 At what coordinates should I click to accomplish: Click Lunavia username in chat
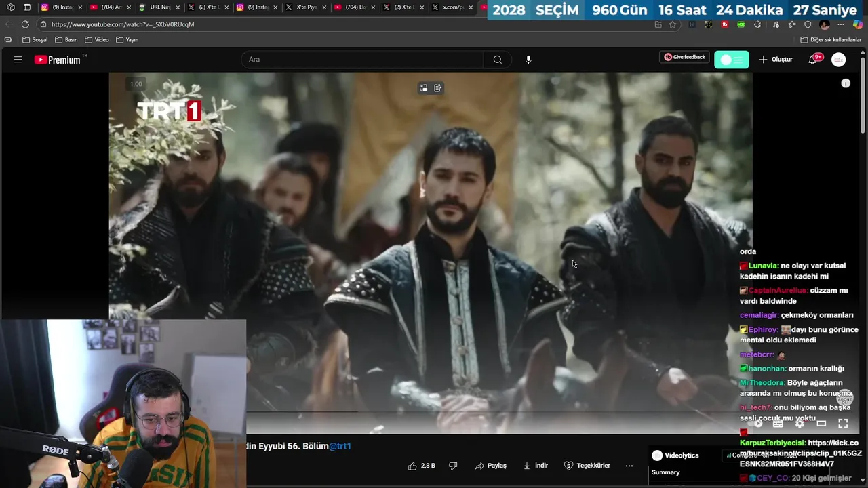764,266
